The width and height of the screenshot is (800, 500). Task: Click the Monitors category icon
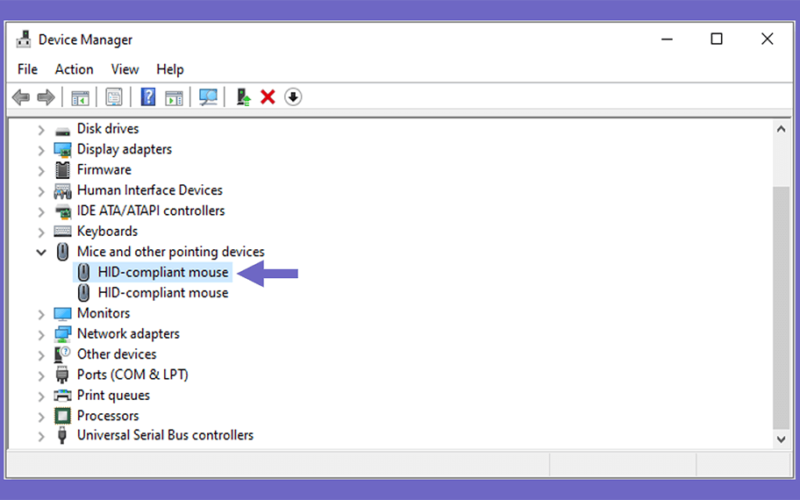coord(63,313)
